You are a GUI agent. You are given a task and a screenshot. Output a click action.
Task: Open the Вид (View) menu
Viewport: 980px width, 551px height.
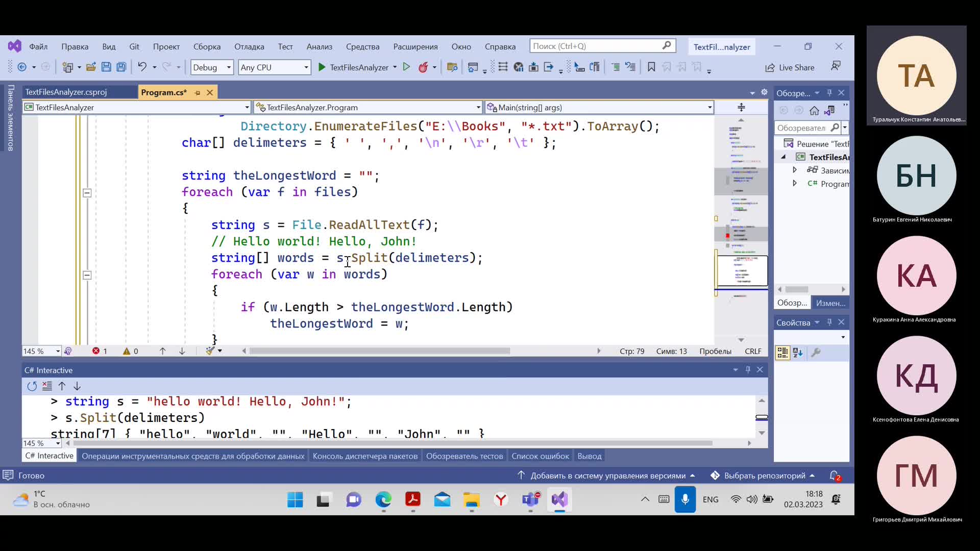coord(109,46)
